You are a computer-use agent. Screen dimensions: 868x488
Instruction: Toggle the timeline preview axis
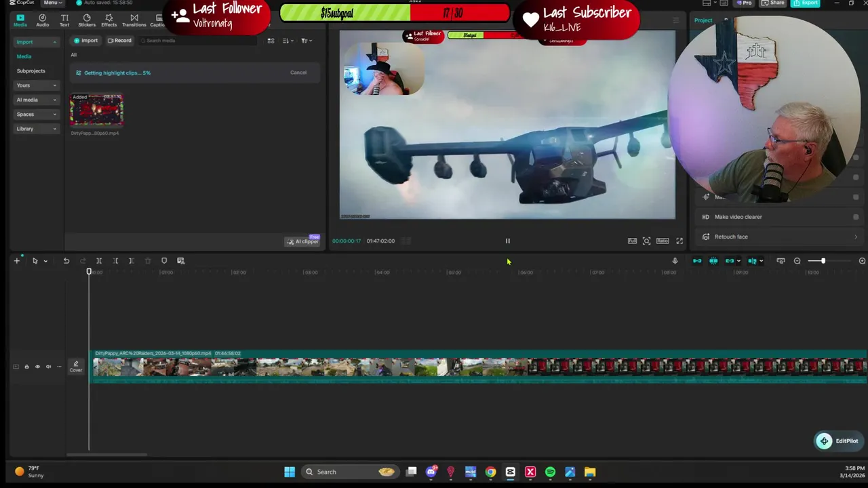752,261
